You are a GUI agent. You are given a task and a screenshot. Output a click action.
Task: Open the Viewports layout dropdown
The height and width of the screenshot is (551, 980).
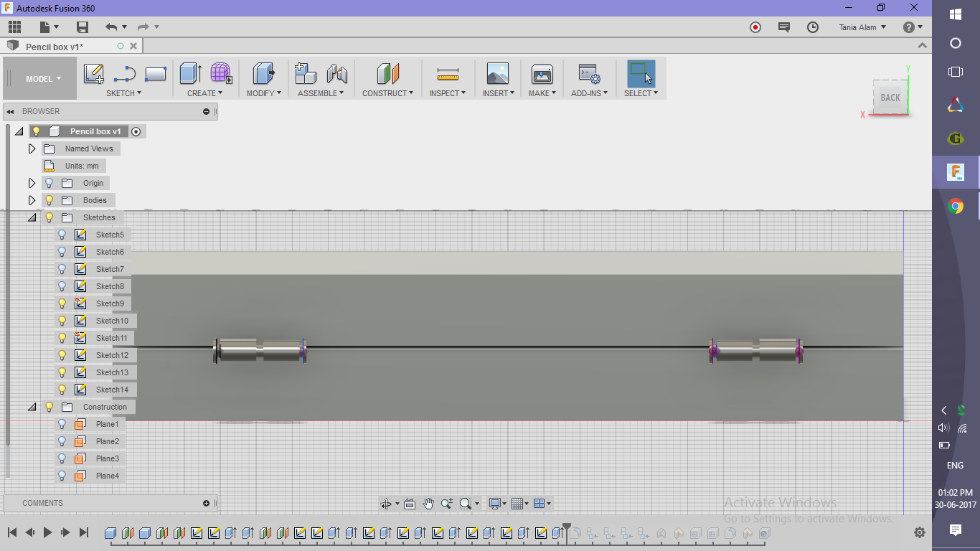pyautogui.click(x=543, y=504)
